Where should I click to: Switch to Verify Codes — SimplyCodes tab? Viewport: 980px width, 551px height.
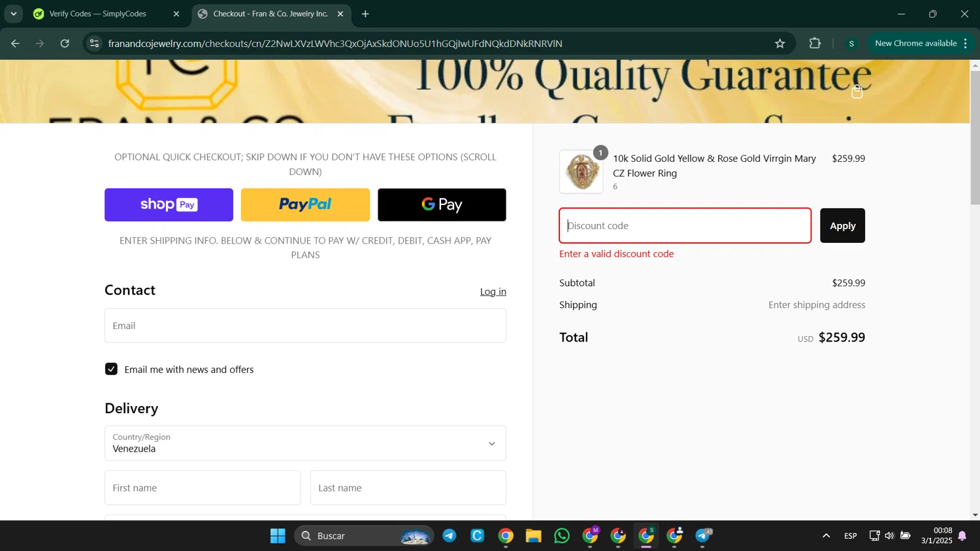click(98, 14)
